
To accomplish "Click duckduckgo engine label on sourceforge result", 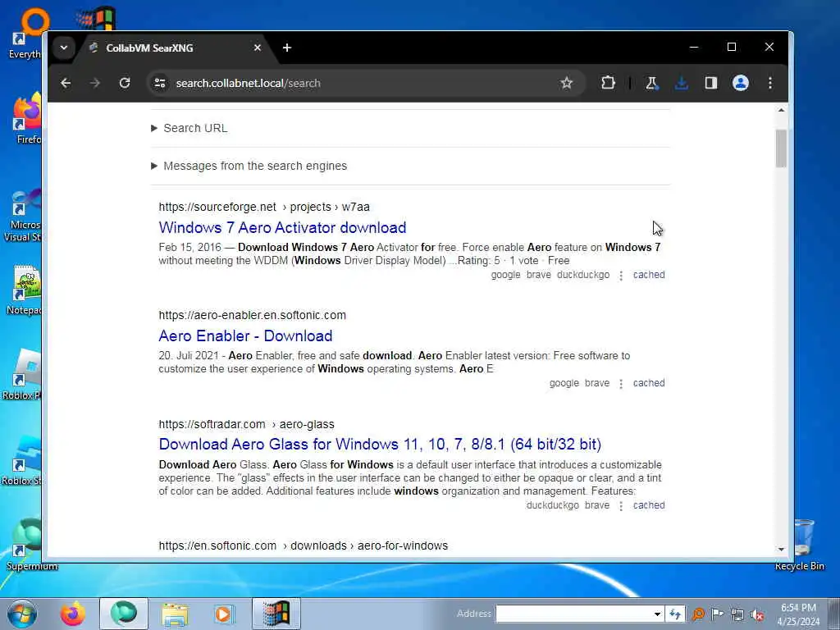I will point(583,275).
